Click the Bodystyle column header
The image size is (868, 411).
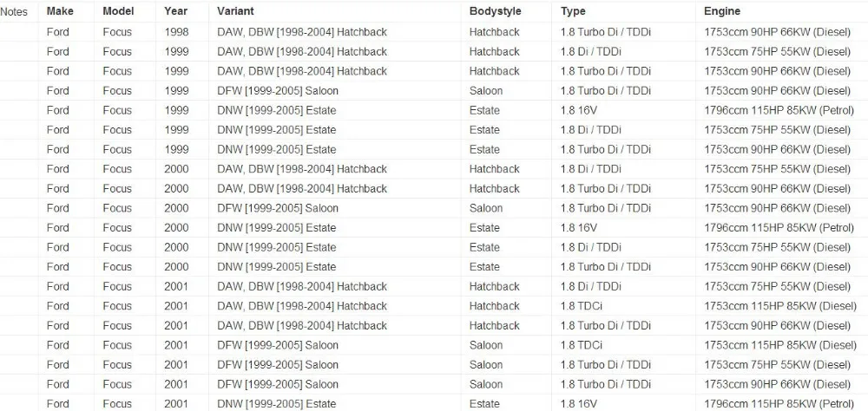(495, 11)
